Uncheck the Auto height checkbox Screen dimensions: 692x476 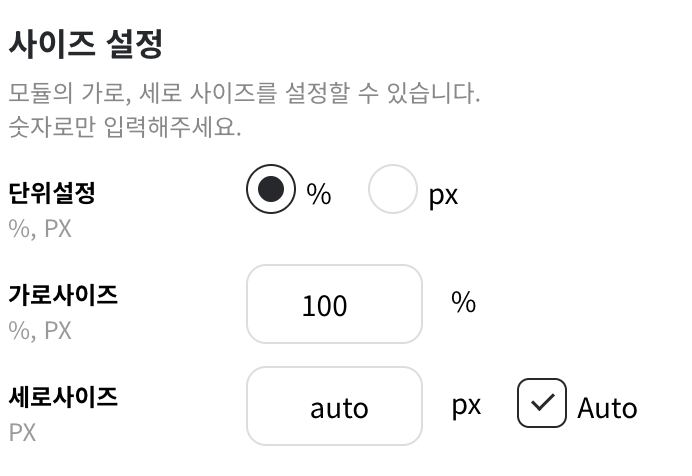(x=542, y=404)
